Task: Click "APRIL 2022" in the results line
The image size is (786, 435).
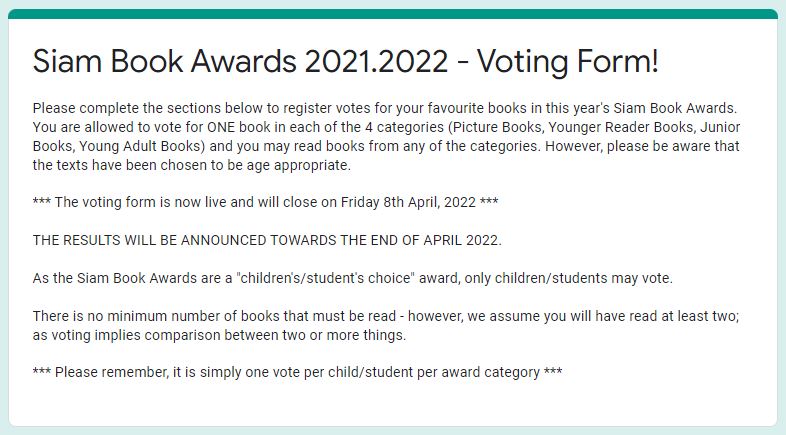Action: coord(461,240)
